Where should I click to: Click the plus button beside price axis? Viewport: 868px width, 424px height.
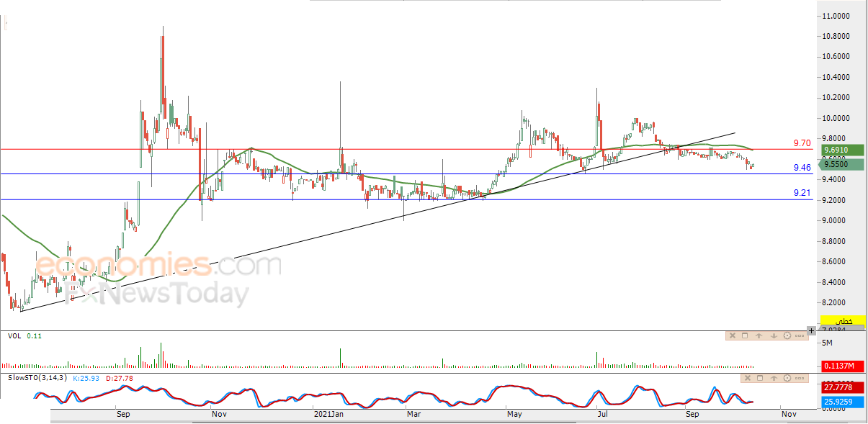pos(811,330)
